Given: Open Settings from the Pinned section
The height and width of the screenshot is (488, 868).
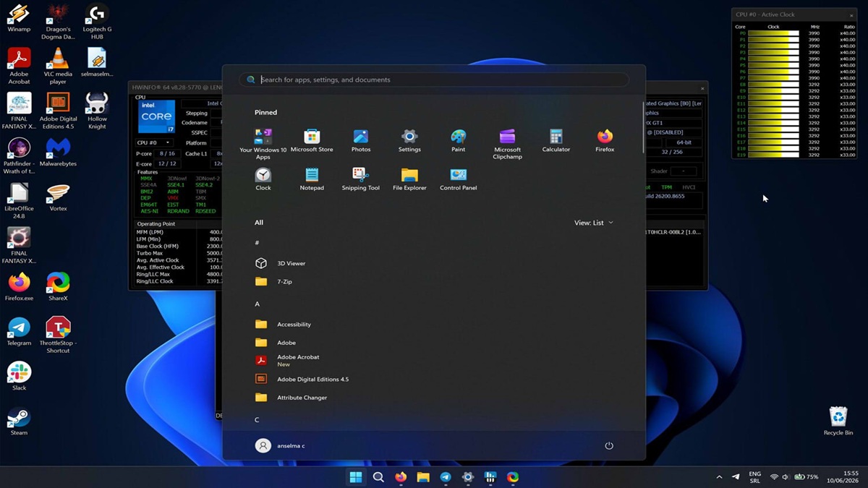Looking at the screenshot, I should [409, 141].
